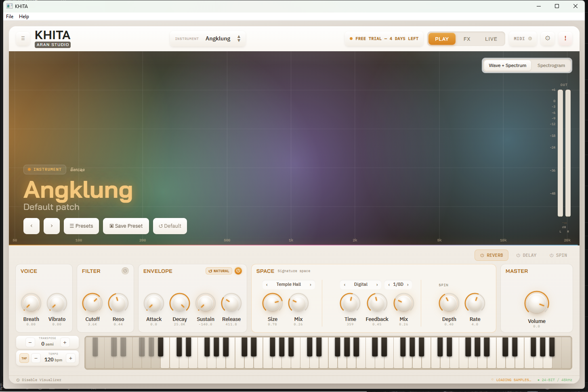The width and height of the screenshot is (588, 392).
Task: Tap tempo using the TAP button
Action: 24,358
